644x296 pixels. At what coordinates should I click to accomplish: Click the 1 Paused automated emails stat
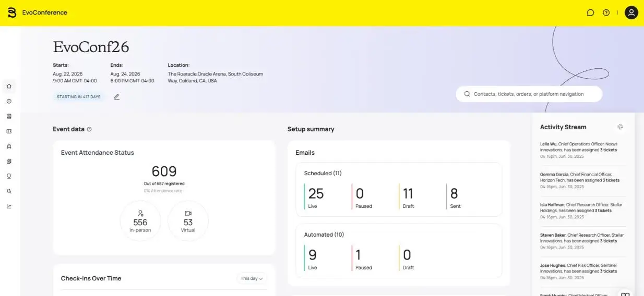click(x=362, y=258)
